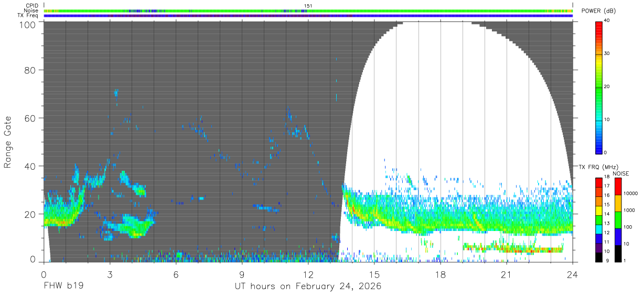Image resolution: width=644 pixels, height=297 pixels.
Task: Click the FHW b19 radar beam label
Action: (63, 287)
